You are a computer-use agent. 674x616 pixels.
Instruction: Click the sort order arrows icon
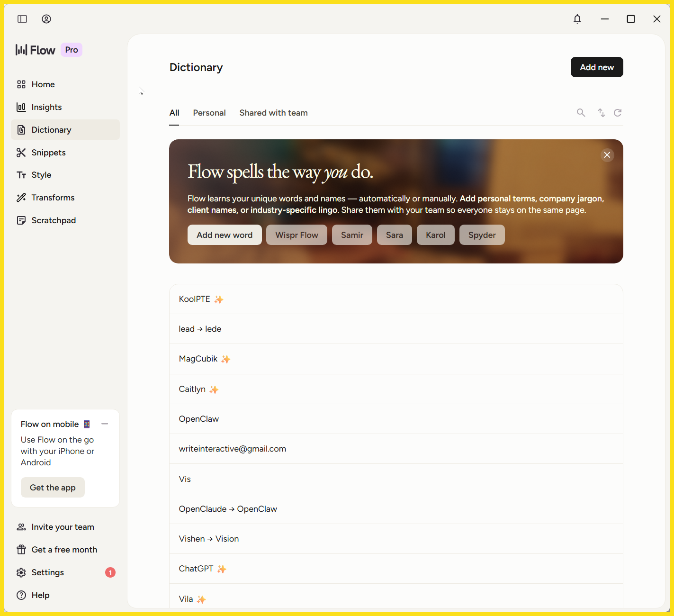602,113
